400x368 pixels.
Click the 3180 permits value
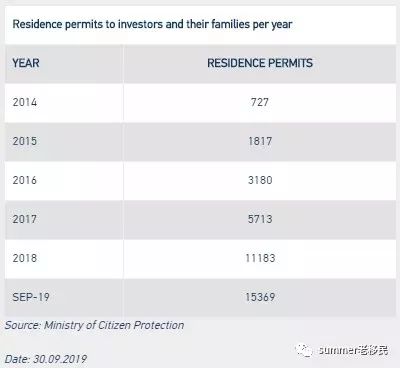pyautogui.click(x=260, y=180)
